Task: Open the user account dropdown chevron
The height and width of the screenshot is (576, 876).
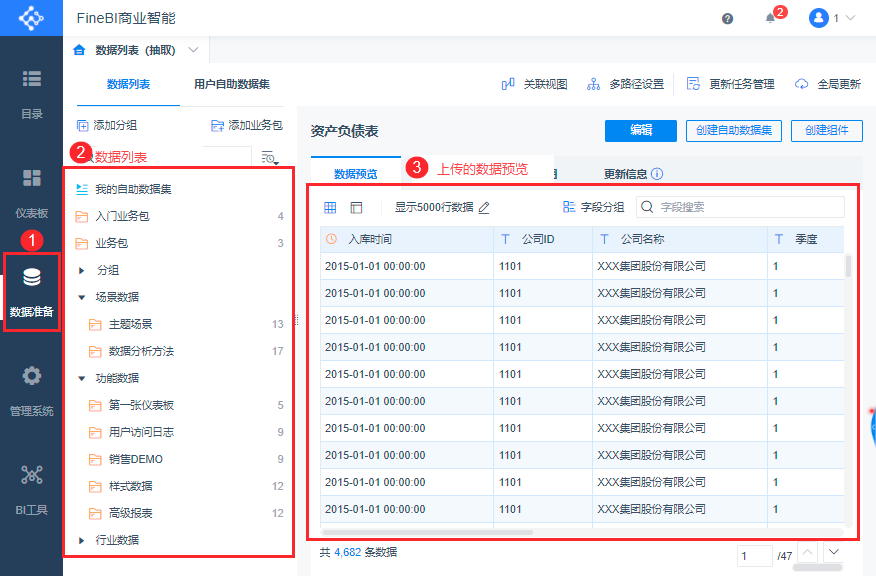Action: tap(850, 18)
